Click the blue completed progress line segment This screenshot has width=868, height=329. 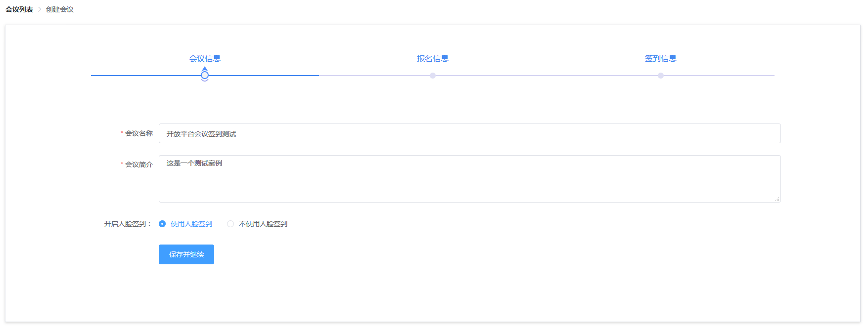pos(262,76)
